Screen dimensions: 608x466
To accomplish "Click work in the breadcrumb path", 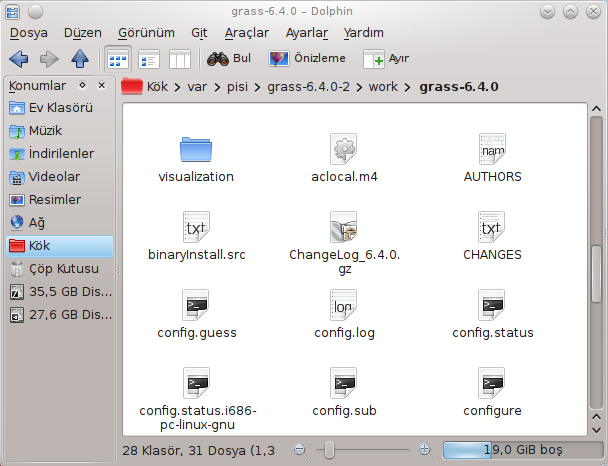I will (383, 86).
